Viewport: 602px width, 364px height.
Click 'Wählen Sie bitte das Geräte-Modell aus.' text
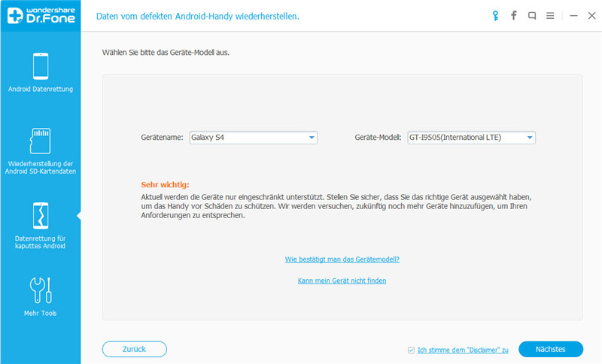click(x=166, y=53)
